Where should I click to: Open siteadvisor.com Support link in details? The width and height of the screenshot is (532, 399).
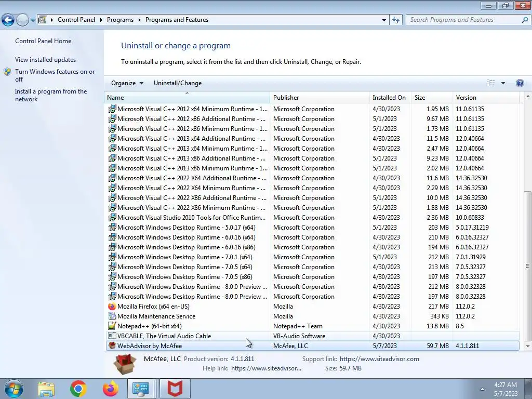[x=379, y=359]
